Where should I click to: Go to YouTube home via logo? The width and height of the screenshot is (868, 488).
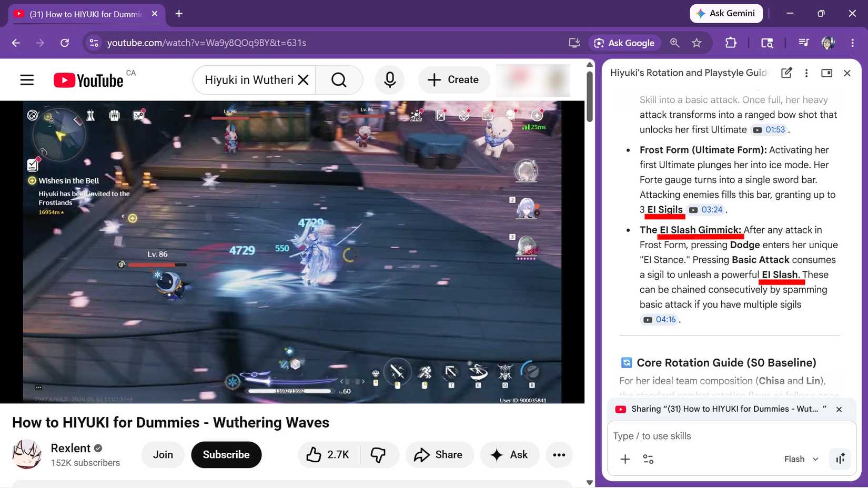pos(88,80)
